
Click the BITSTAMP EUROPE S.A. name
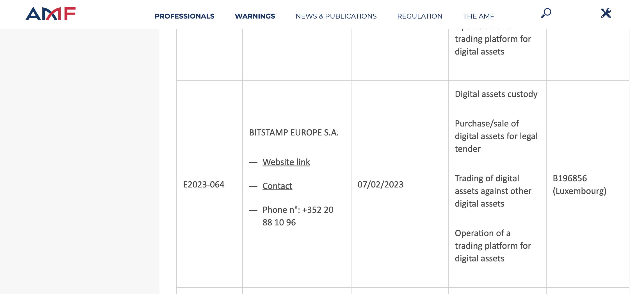tap(294, 132)
